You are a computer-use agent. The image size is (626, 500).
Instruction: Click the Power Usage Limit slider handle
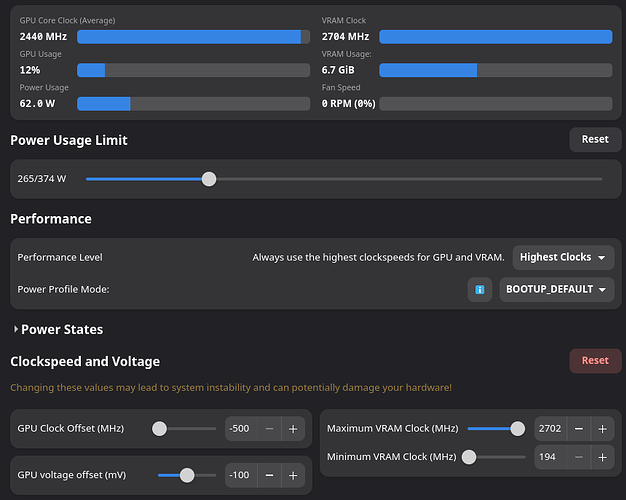[x=209, y=179]
